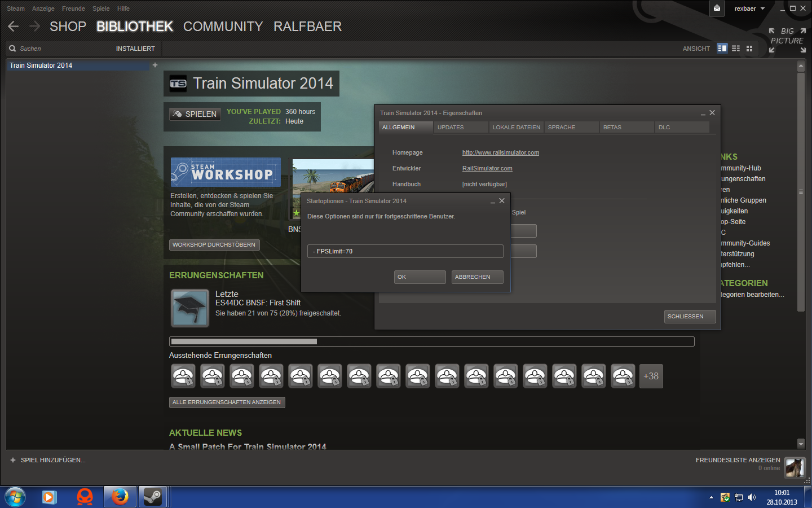Screen dimensions: 812x508
Task: Click the Train Simulator TS logo icon
Action: tap(178, 84)
